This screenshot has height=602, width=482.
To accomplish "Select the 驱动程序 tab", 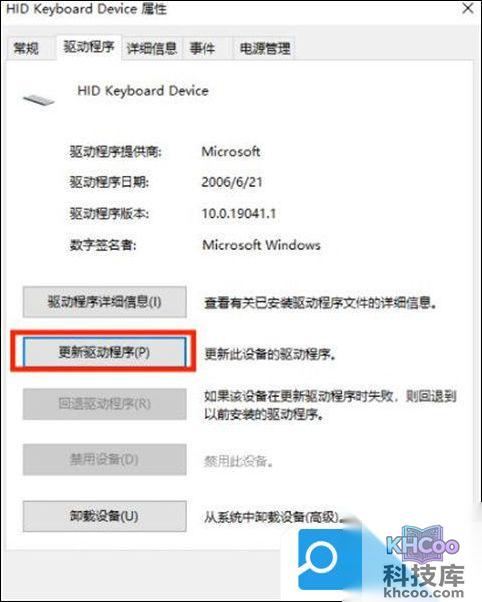I will (x=89, y=47).
